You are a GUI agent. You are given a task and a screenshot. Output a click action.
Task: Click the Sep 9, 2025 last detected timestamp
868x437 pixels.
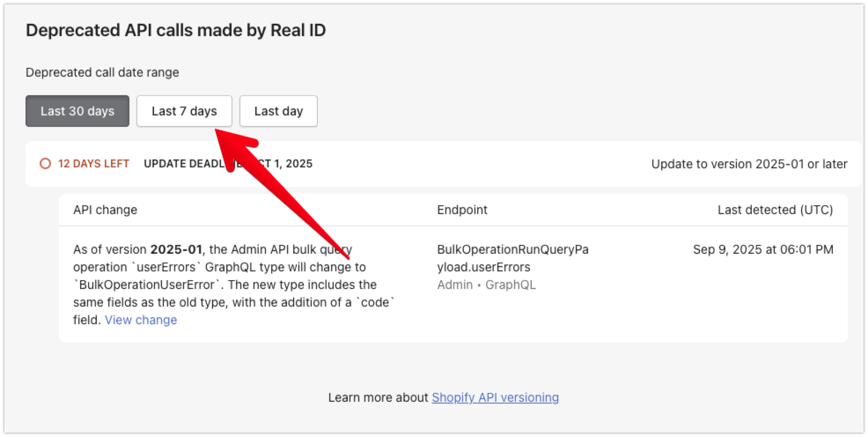click(x=763, y=249)
